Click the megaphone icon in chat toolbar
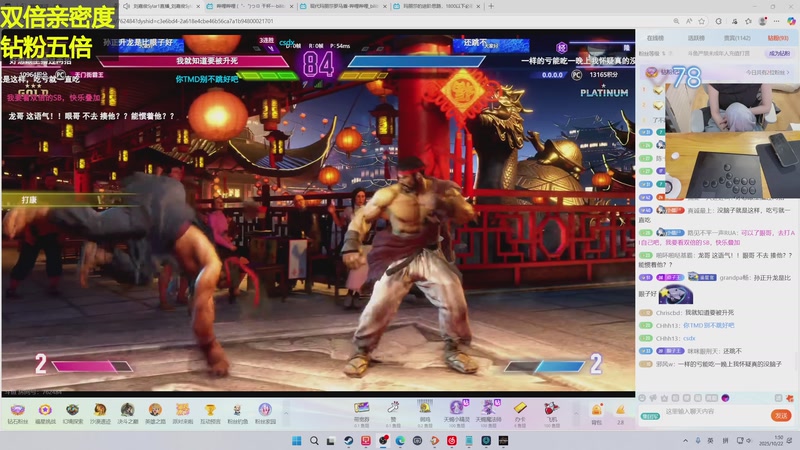Viewport: 800px width, 450px height. [653, 398]
